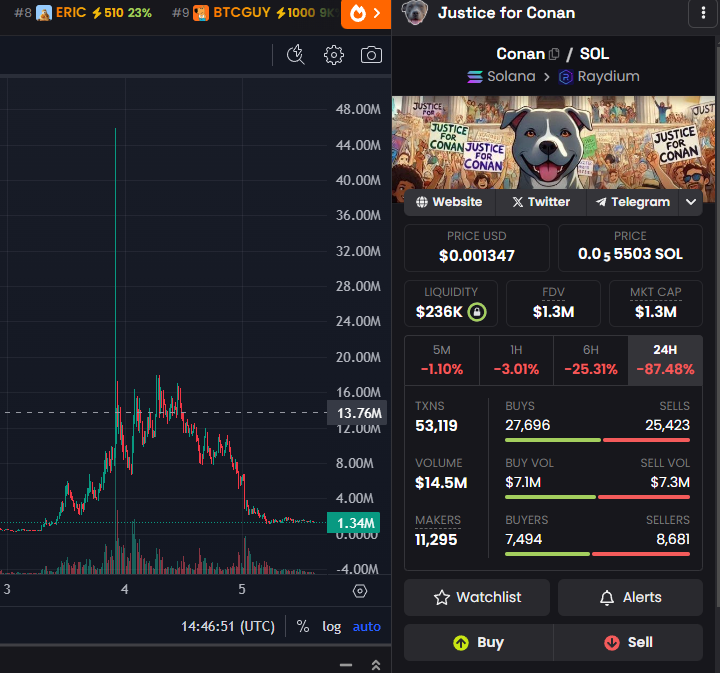720x673 pixels.
Task: Collapse panel with double chevron up icon
Action: (x=376, y=665)
